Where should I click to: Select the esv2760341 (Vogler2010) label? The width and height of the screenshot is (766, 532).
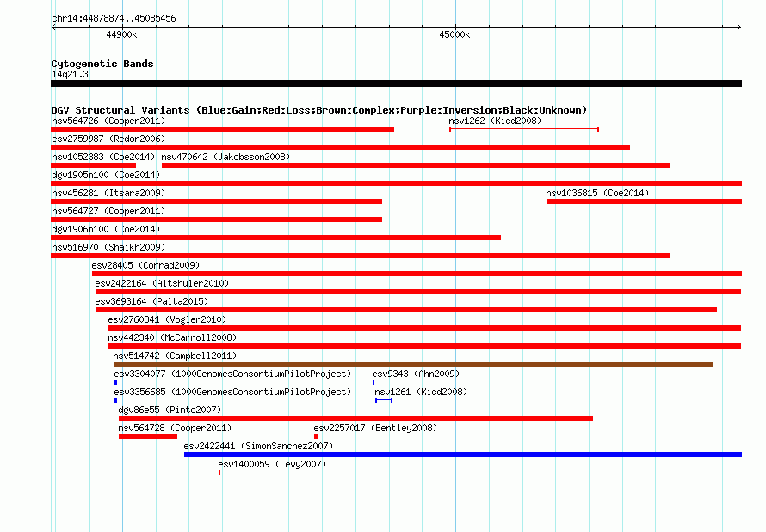click(x=167, y=319)
